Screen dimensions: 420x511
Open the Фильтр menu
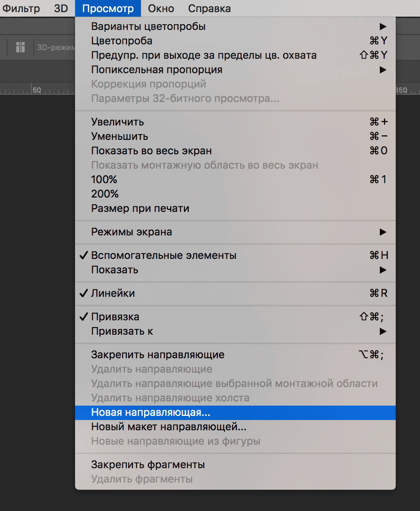21,8
